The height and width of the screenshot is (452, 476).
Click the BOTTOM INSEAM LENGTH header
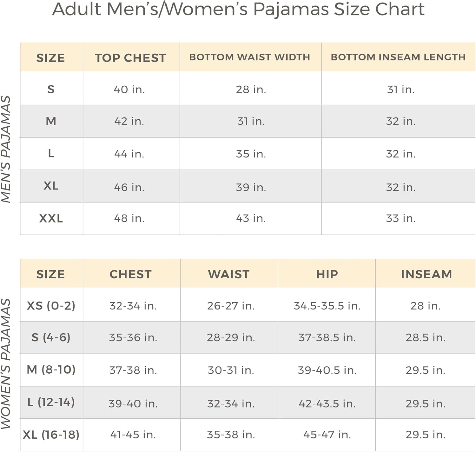[x=398, y=57]
